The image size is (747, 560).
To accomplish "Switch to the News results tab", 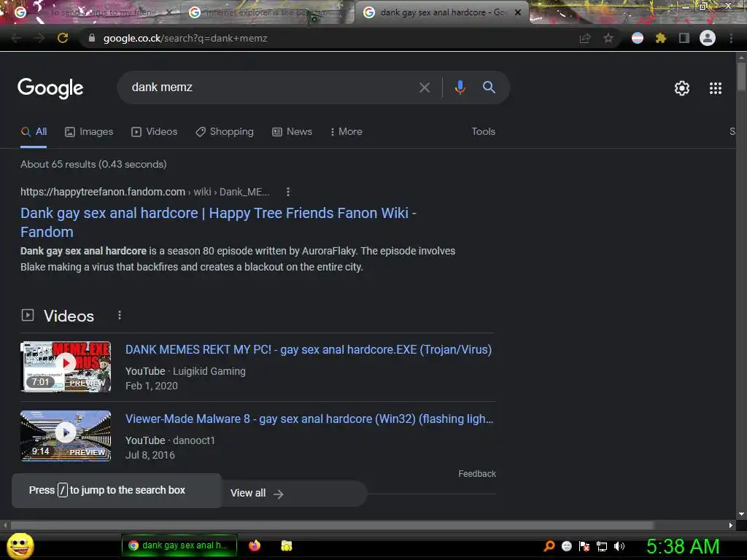I will 292,132.
